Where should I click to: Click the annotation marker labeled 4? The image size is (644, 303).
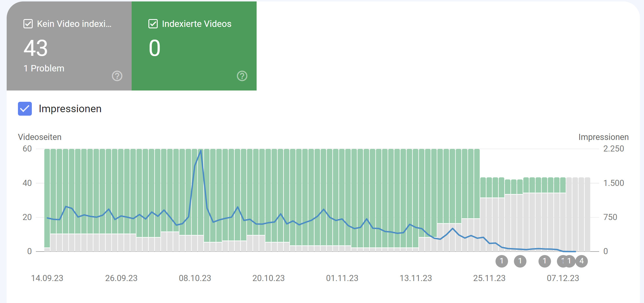582,261
